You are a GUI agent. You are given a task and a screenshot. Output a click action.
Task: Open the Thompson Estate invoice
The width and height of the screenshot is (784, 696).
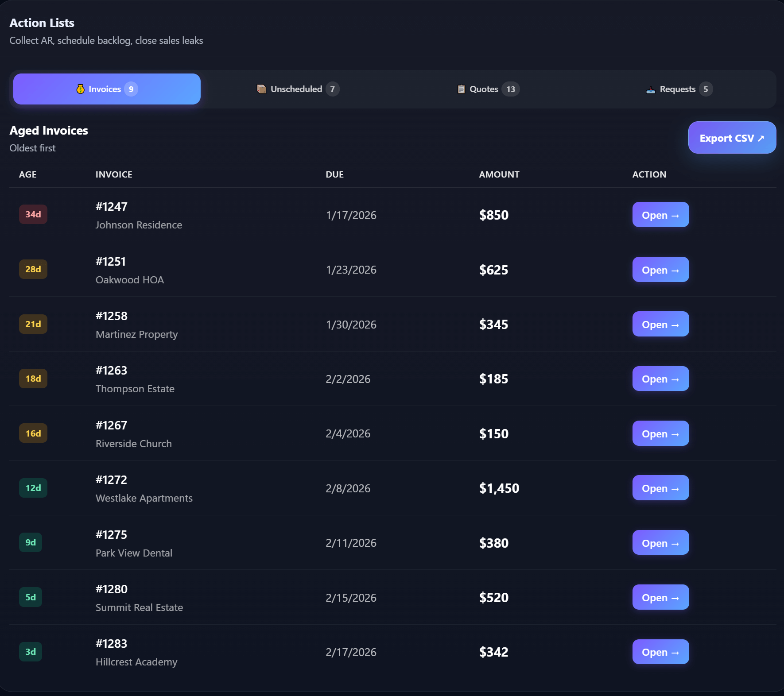click(660, 379)
